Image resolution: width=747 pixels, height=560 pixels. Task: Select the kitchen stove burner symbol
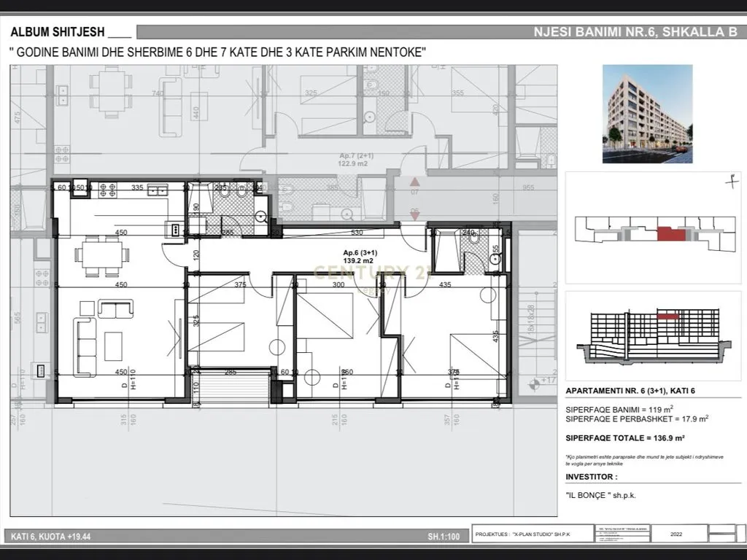tap(108, 190)
